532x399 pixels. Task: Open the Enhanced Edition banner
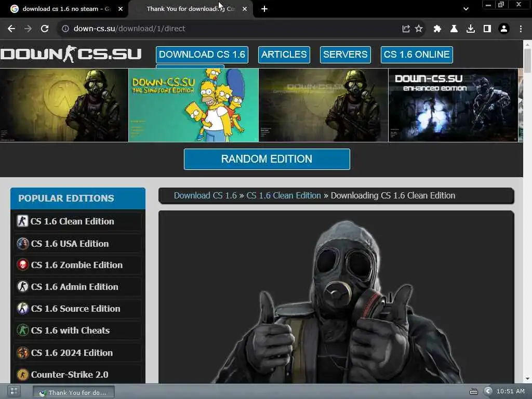[453, 105]
